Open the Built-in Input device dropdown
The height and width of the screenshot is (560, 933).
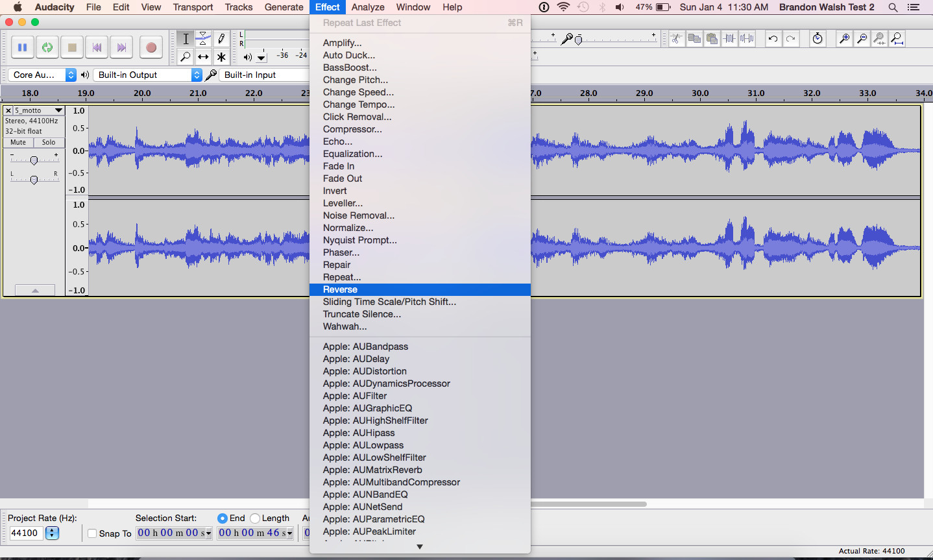[265, 75]
